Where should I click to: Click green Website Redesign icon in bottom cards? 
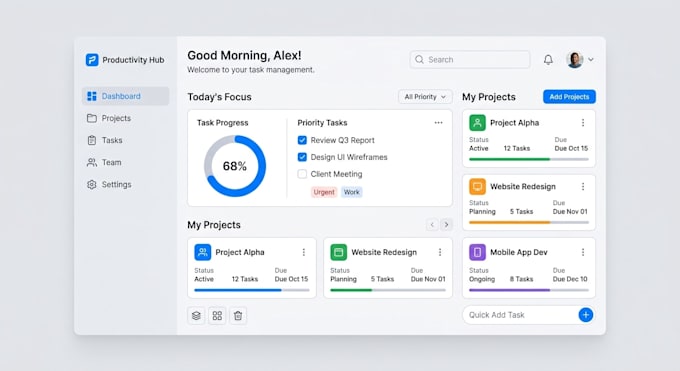pyautogui.click(x=339, y=252)
